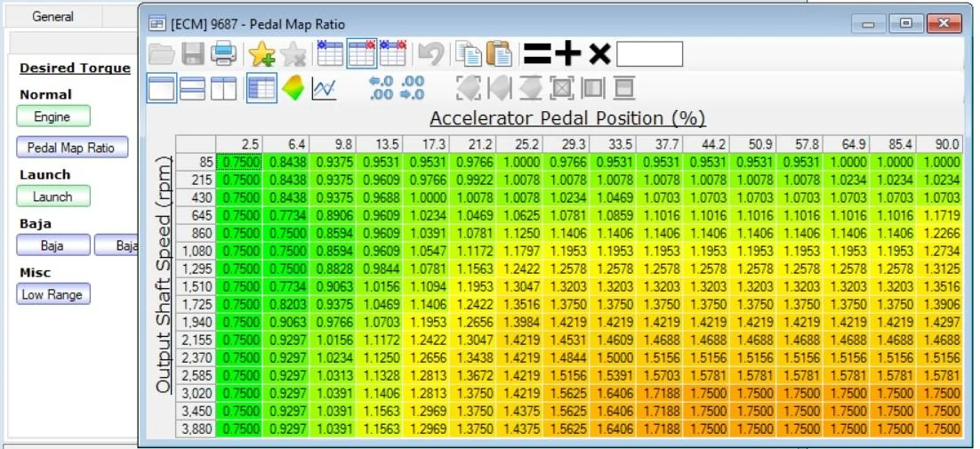Select the 1,080 rpm row header
This screenshot has width=980, height=449.
(x=195, y=251)
